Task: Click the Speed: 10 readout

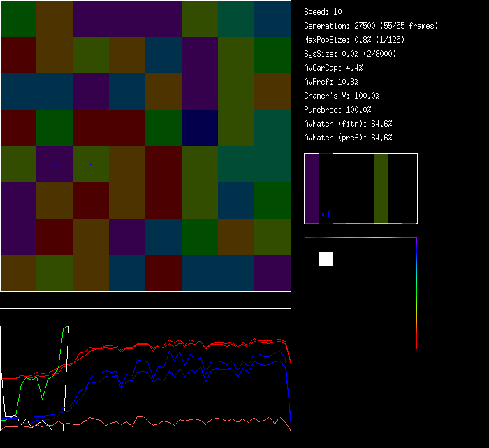Action: (323, 12)
